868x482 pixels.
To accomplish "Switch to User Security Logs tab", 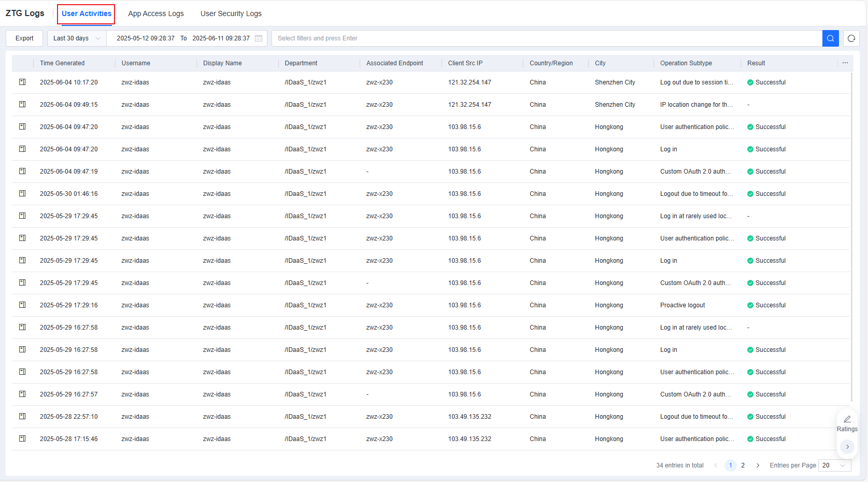I will click(231, 13).
